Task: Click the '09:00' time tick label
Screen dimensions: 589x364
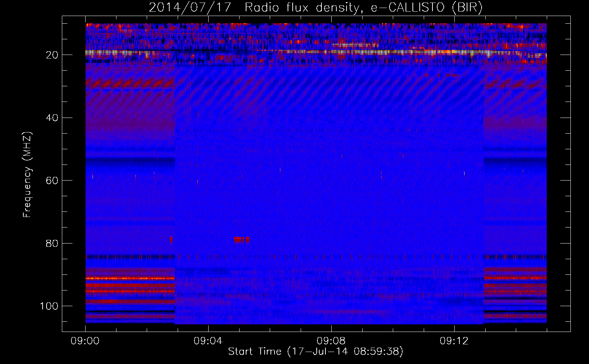Action: [x=85, y=341]
